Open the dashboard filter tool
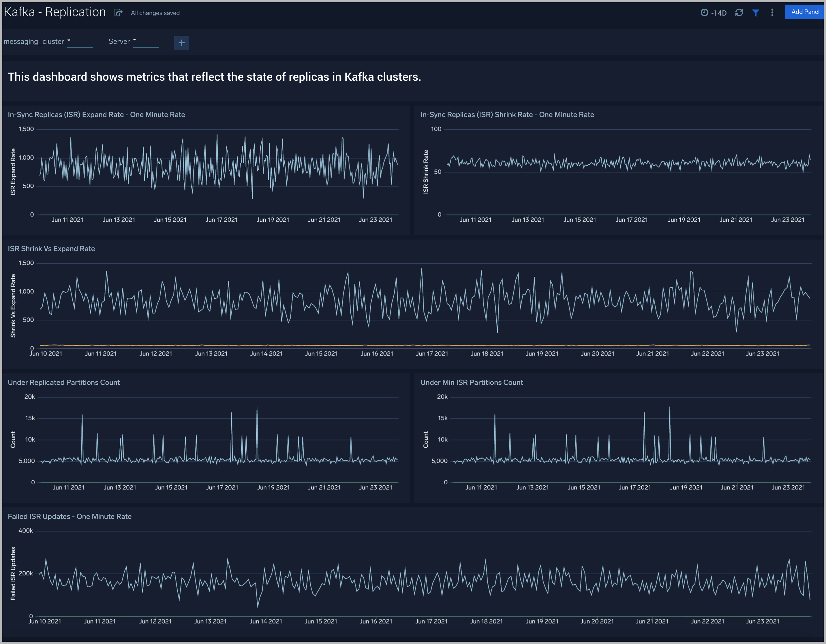826x644 pixels. coord(756,12)
